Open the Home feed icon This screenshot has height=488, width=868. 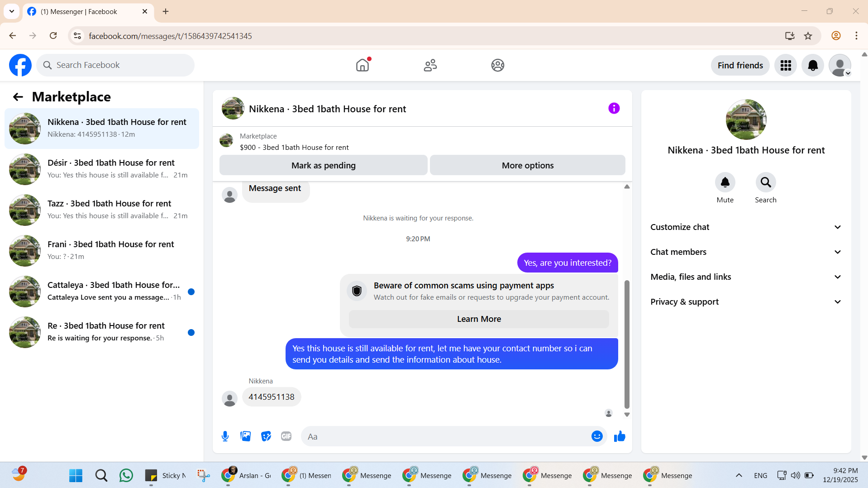pyautogui.click(x=362, y=65)
